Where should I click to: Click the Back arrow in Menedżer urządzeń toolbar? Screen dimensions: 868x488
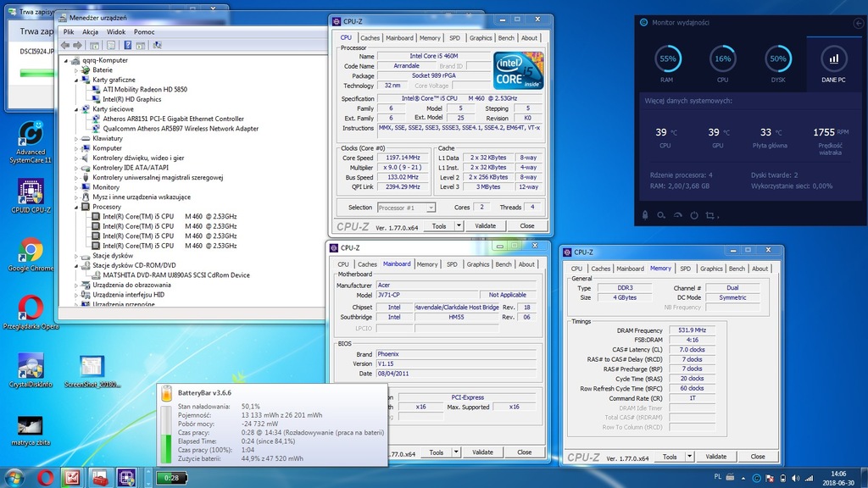point(65,46)
